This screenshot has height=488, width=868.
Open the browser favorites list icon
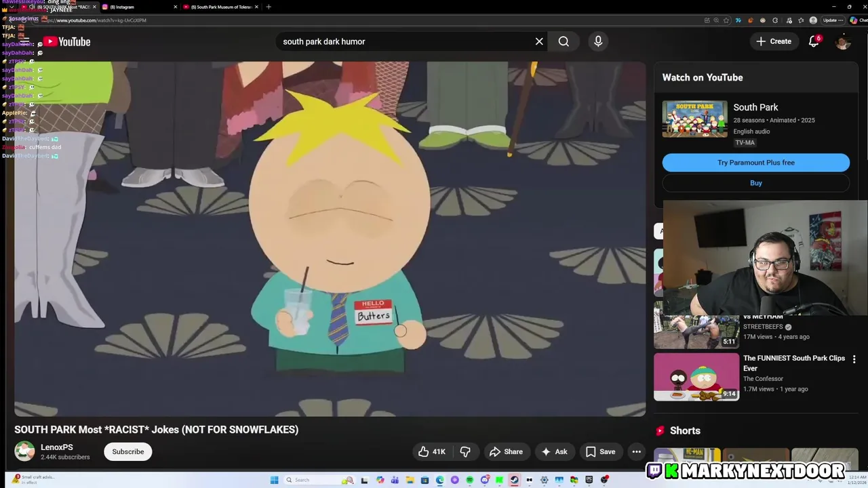pyautogui.click(x=801, y=20)
